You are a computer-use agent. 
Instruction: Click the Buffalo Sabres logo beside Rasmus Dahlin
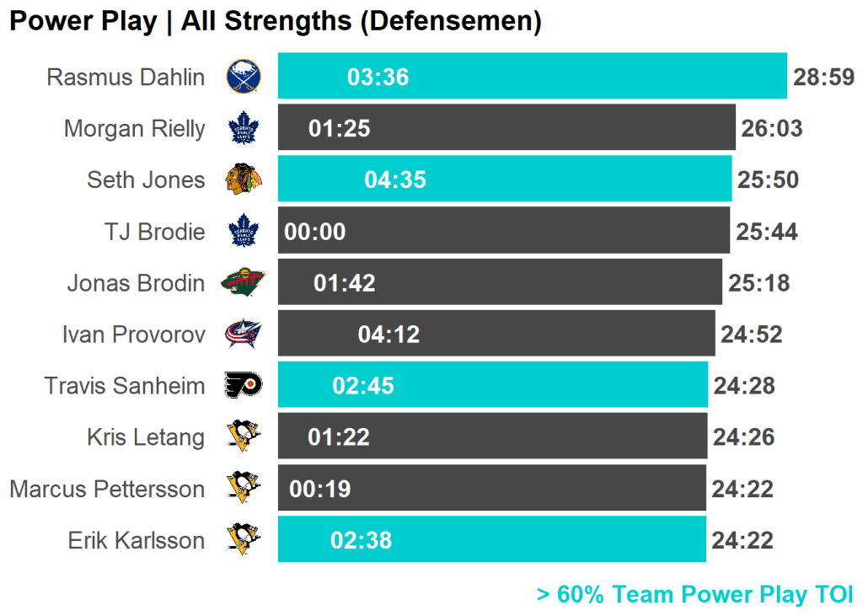[244, 77]
